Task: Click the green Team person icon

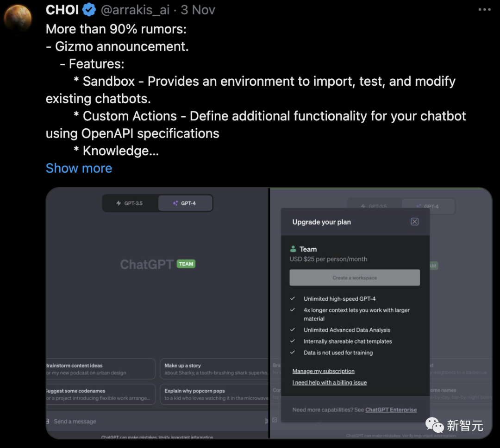Action: [293, 249]
